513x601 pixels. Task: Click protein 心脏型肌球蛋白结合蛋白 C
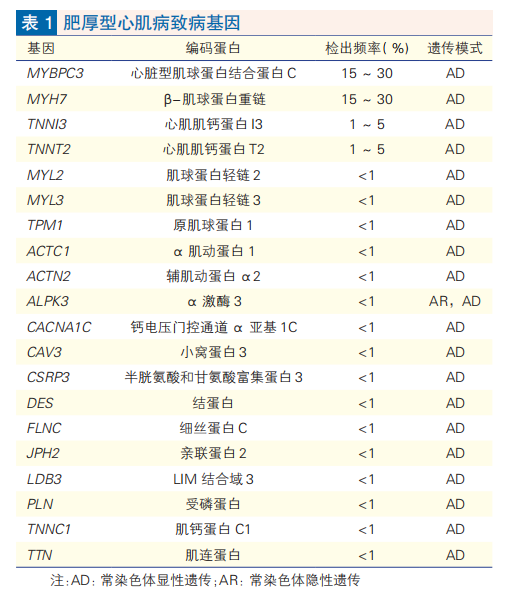[214, 73]
